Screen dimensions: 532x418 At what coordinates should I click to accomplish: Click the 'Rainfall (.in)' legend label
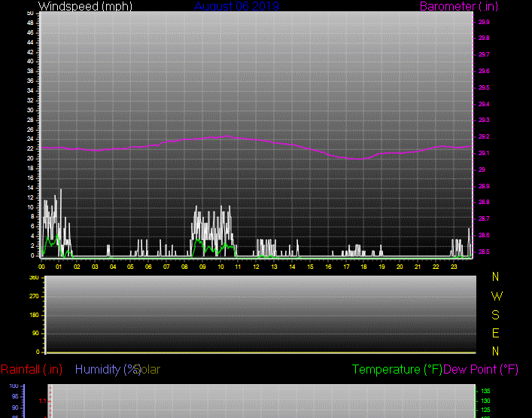[32, 370]
